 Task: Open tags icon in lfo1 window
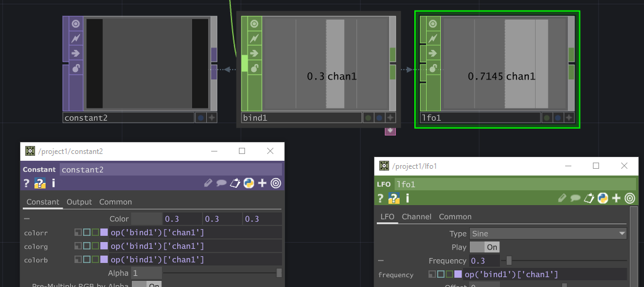point(589,198)
